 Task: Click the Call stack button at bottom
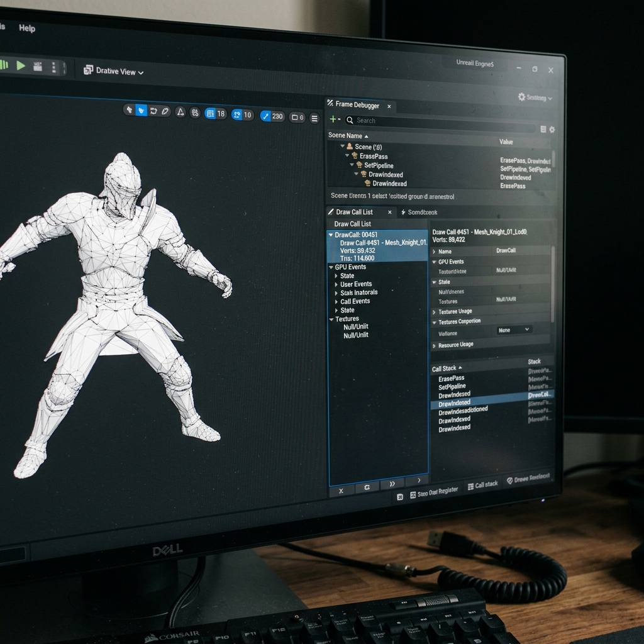pyautogui.click(x=482, y=485)
